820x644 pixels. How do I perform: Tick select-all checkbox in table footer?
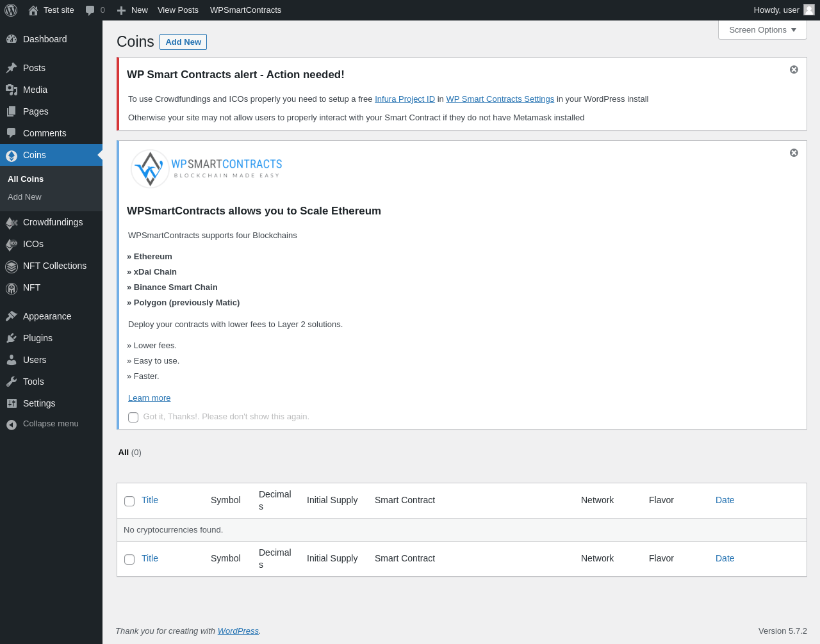coord(129,559)
